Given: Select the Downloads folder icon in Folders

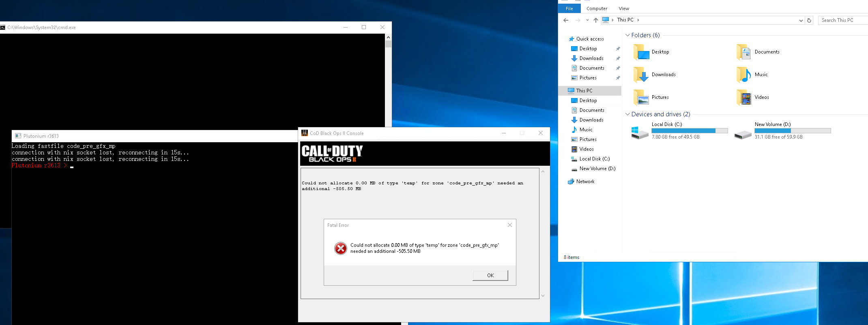Looking at the screenshot, I should 641,75.
